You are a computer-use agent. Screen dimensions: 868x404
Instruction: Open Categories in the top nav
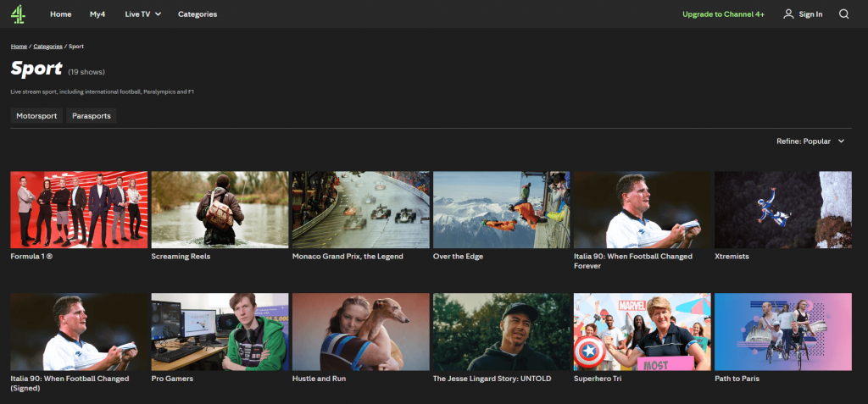point(198,14)
